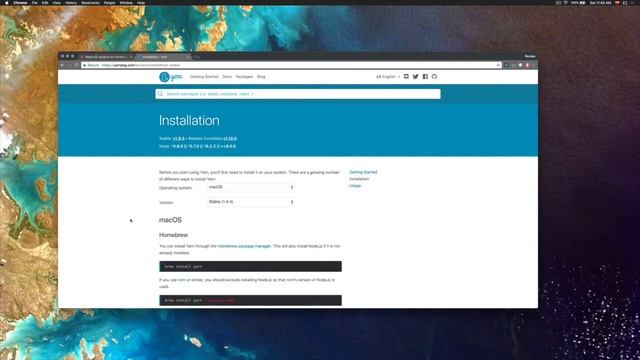Open the Docs nav item
Image resolution: width=640 pixels, height=360 pixels.
[x=227, y=77]
